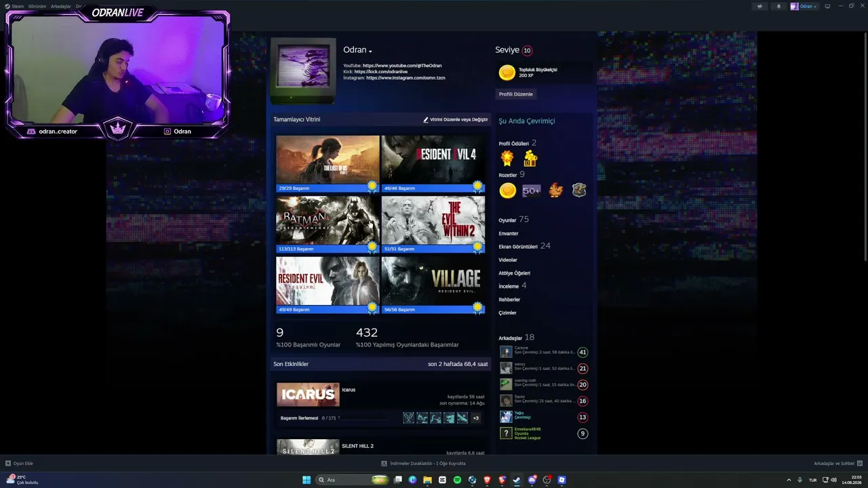
Task: Open Carlone's friend avatar
Action: click(506, 352)
